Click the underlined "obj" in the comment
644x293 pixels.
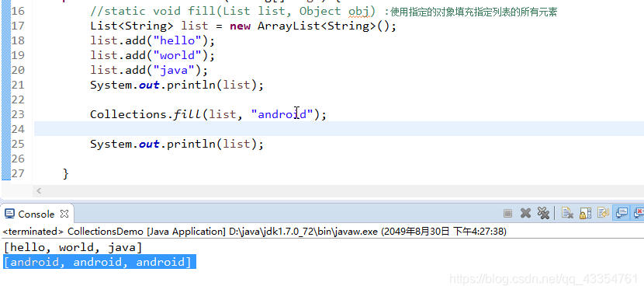pyautogui.click(x=359, y=12)
